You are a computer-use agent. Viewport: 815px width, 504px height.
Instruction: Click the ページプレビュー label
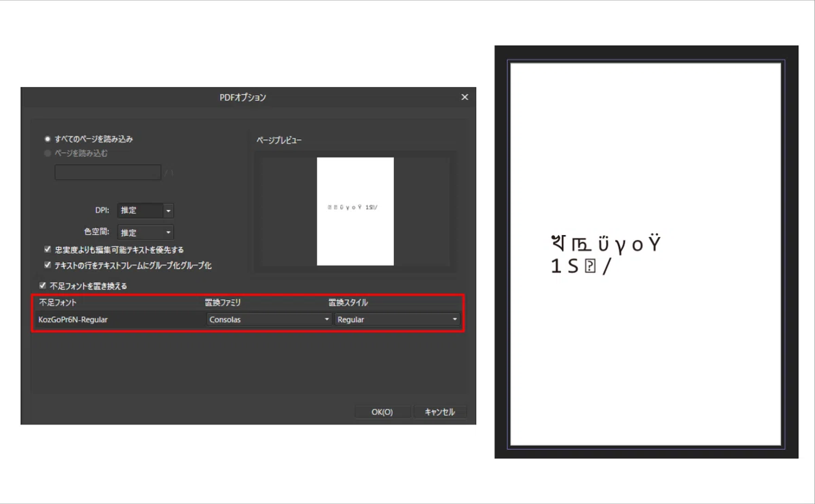[279, 140]
